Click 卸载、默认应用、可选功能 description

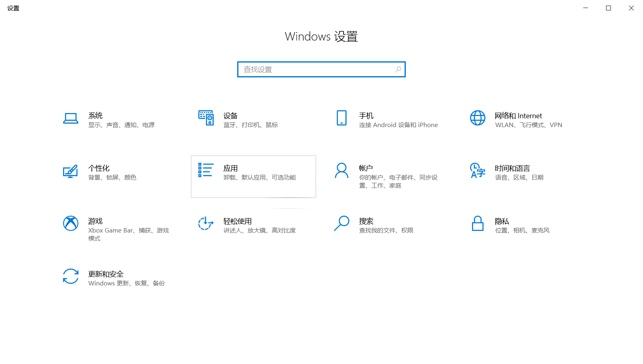tap(260, 178)
